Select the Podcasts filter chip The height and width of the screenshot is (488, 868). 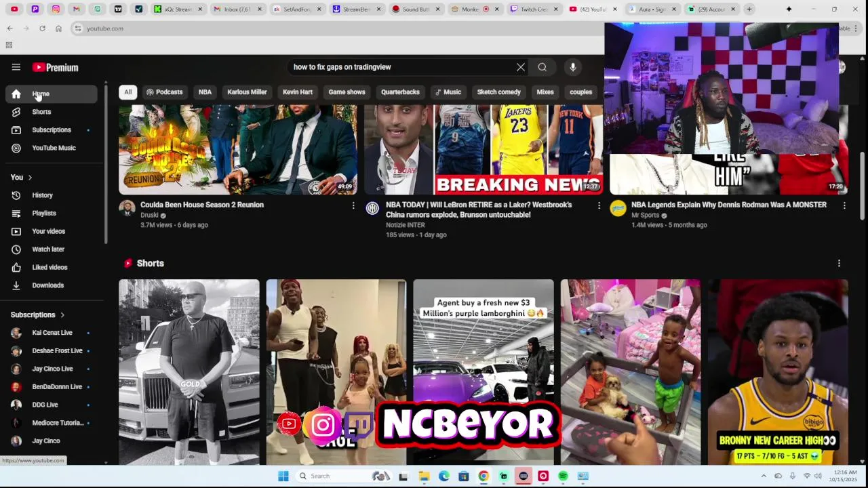click(x=165, y=92)
